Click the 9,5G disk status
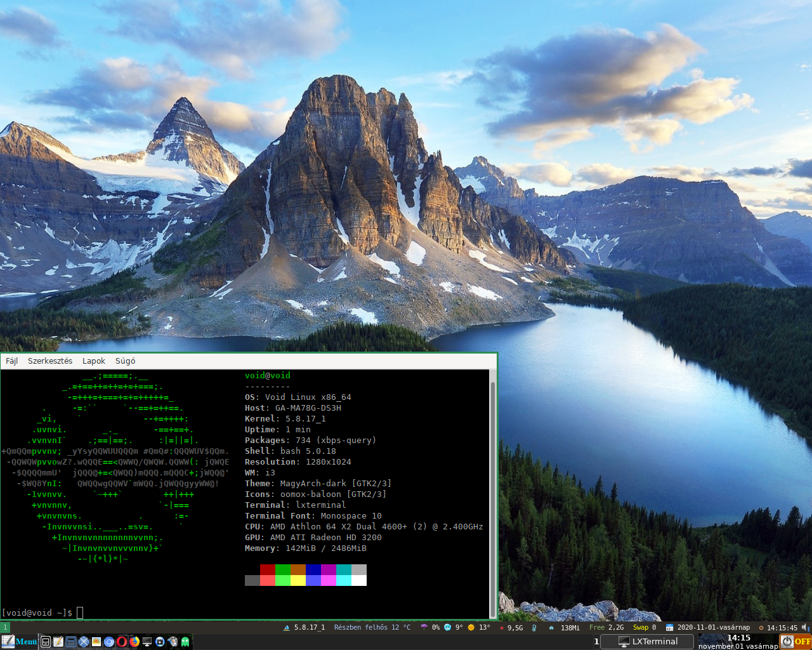 click(515, 628)
